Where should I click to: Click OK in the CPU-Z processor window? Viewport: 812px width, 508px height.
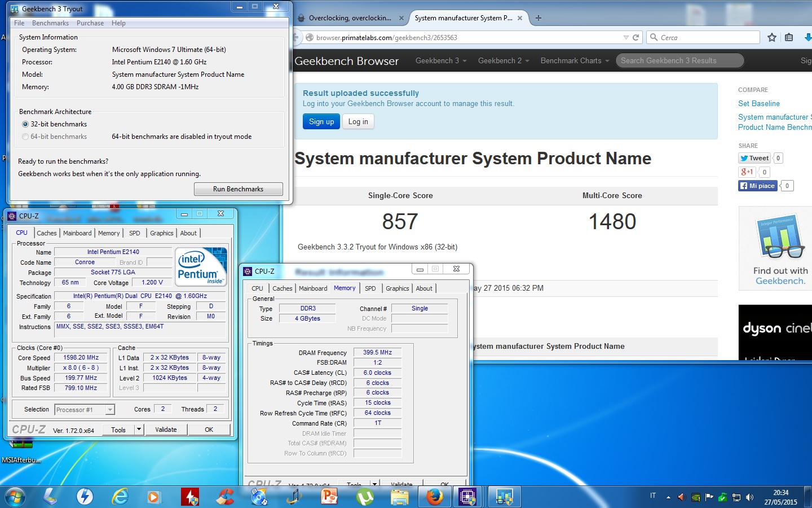click(209, 430)
